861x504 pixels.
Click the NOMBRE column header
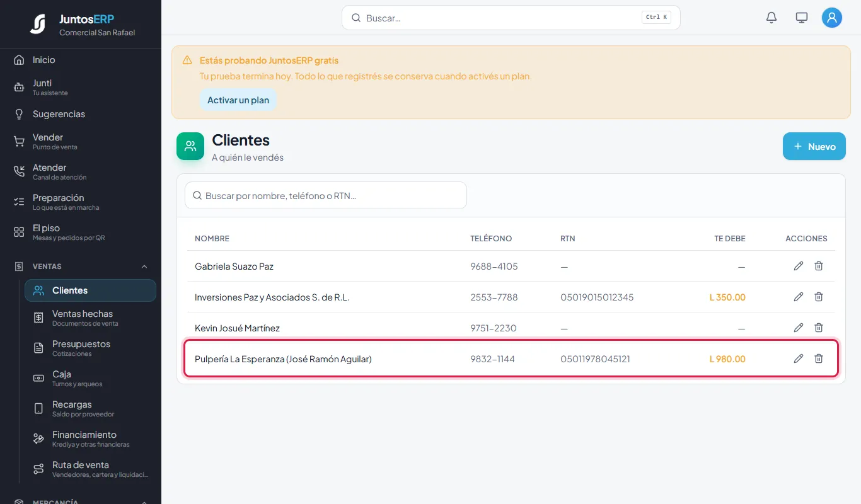(x=212, y=239)
